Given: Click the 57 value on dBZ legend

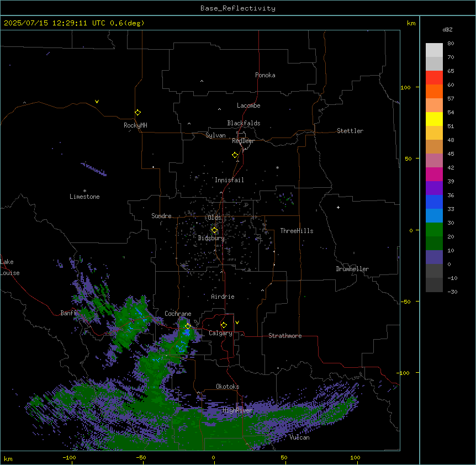Looking at the screenshot, I should tap(451, 99).
